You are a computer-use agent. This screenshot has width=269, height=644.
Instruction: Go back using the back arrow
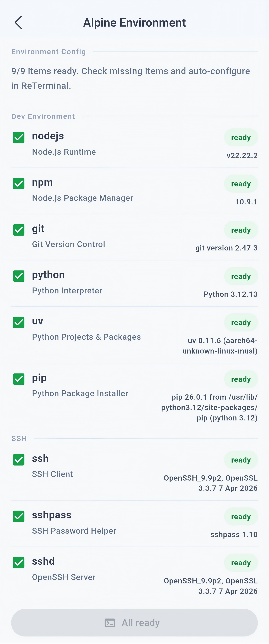tap(18, 23)
